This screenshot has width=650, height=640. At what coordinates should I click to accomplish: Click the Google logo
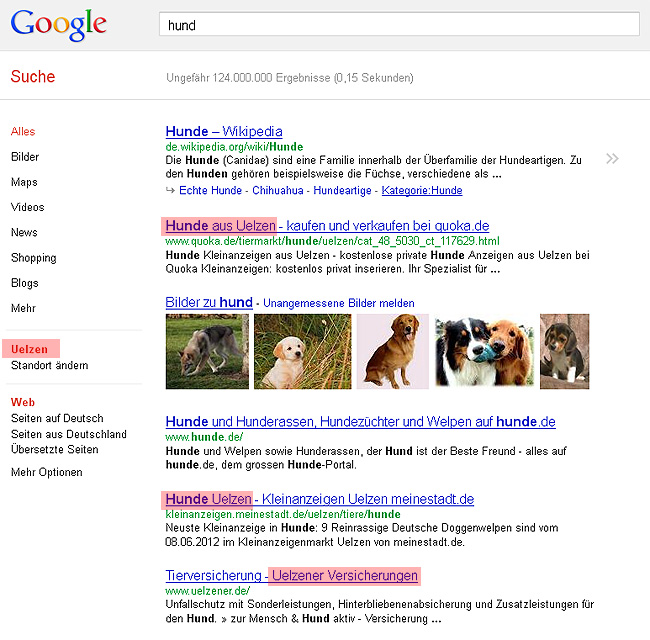(x=58, y=25)
